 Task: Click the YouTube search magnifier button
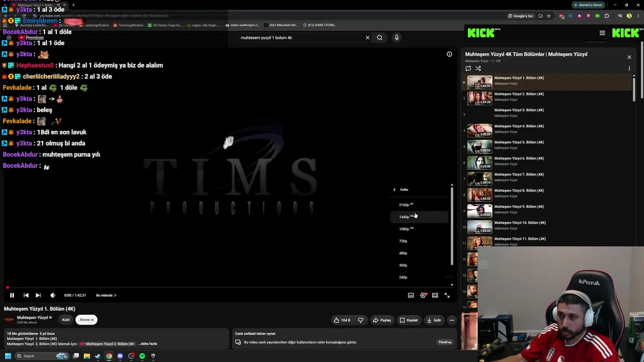coord(380,37)
